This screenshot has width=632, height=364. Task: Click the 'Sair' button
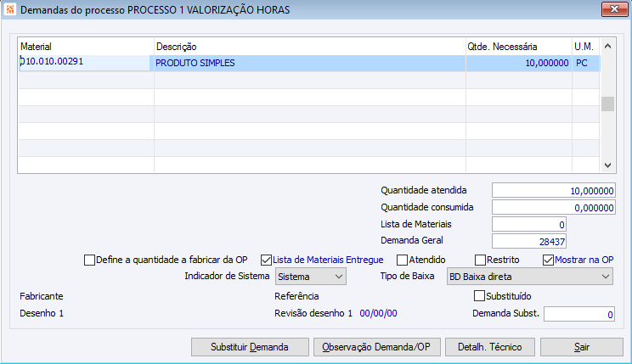pyautogui.click(x=582, y=347)
